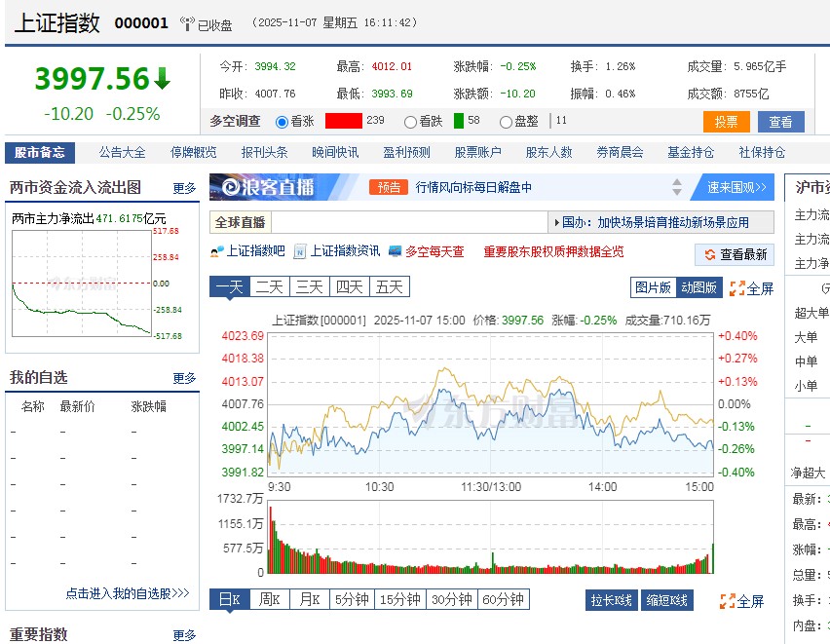This screenshot has width=830, height=644.
Task: Click the 上证指数资讯 news icon
Action: [x=300, y=252]
